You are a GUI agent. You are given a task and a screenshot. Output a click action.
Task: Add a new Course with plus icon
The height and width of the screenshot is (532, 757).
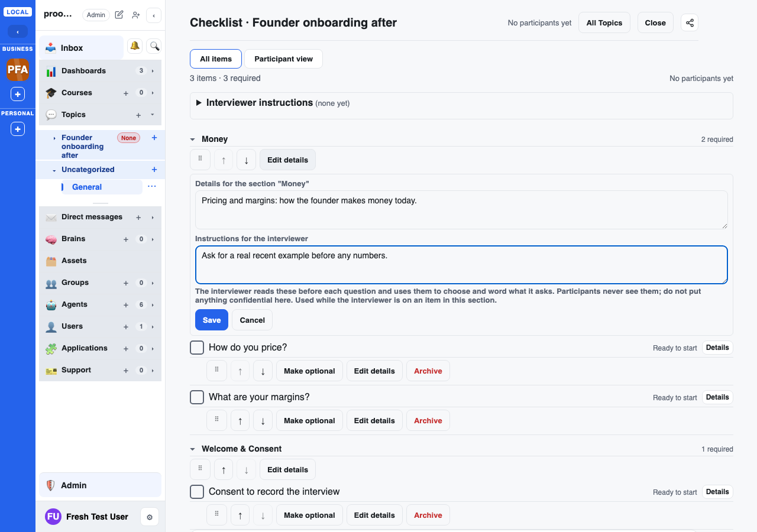point(126,93)
